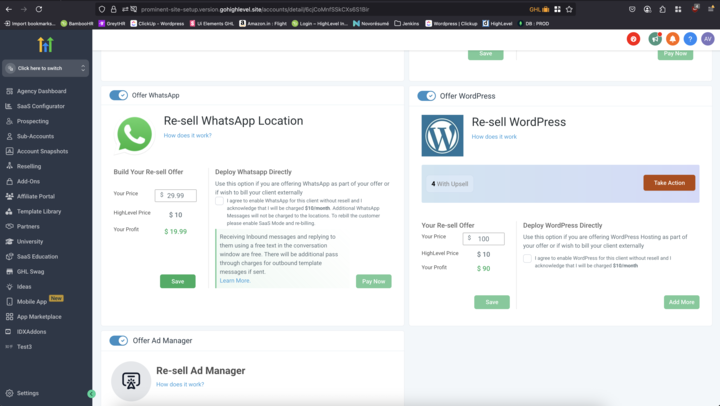Viewport: 720px width, 406px height.
Task: Click WhatsApp Your Price input field
Action: point(175,195)
